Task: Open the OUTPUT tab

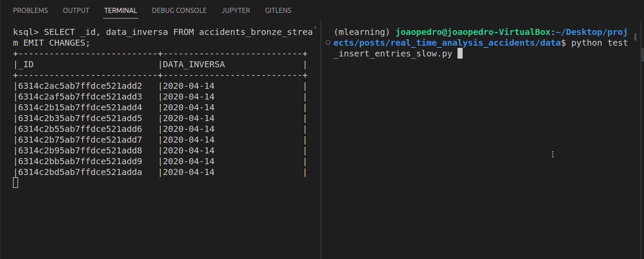Action: pos(76,10)
